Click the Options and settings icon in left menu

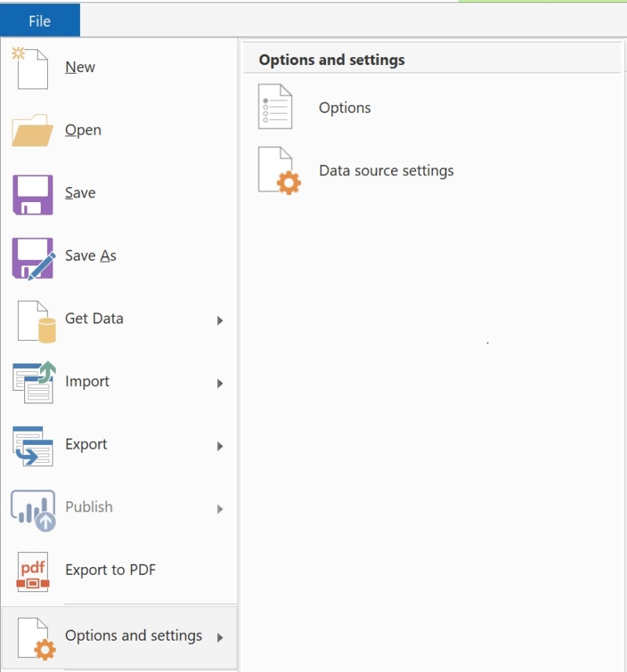click(36, 638)
